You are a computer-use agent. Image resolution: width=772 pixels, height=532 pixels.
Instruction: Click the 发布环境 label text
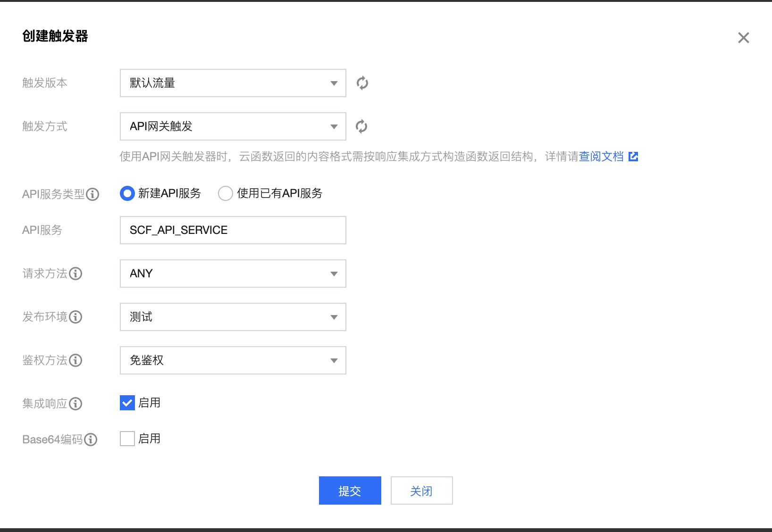45,317
